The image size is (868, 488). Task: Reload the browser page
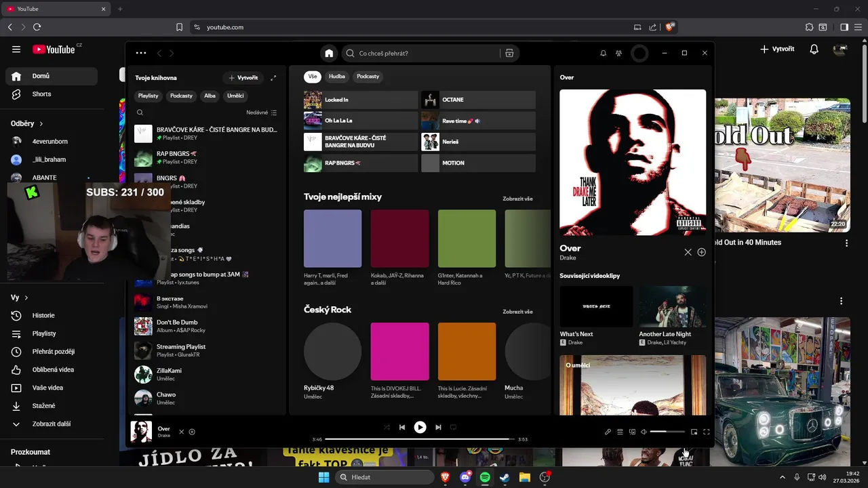tap(37, 27)
